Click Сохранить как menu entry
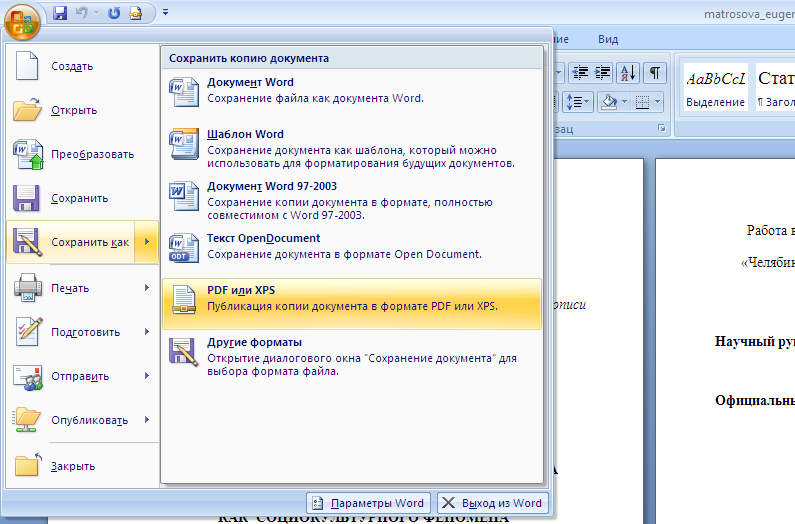 point(71,242)
